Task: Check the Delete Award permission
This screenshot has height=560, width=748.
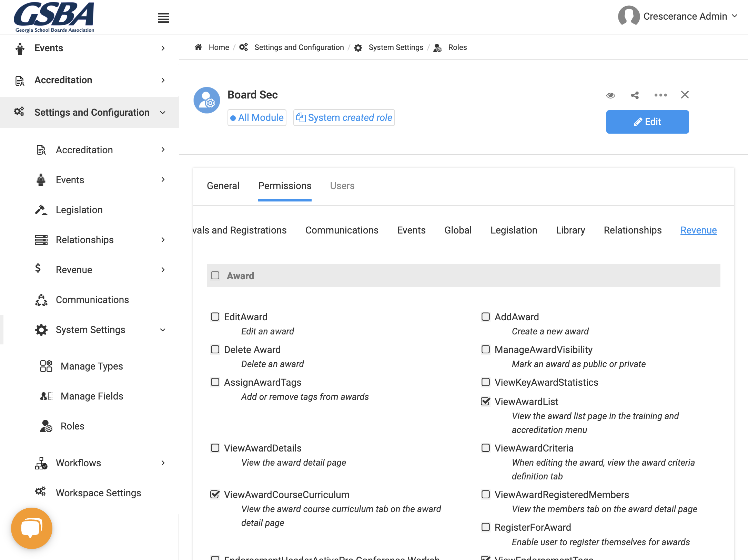Action: tap(215, 349)
